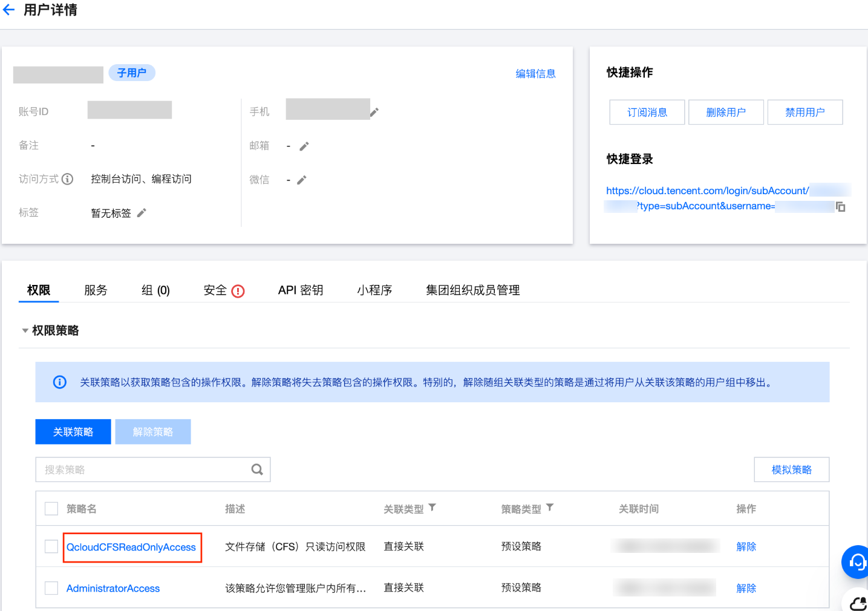Collapse the 权限策略 section triangle
Image resolution: width=868 pixels, height=611 pixels.
pyautogui.click(x=25, y=331)
